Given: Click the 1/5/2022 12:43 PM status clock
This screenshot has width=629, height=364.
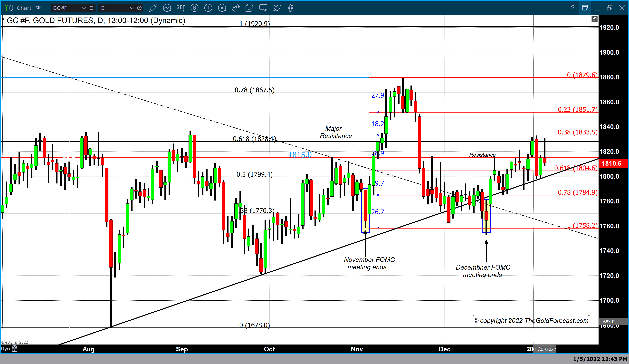Looking at the screenshot, I should (x=600, y=359).
